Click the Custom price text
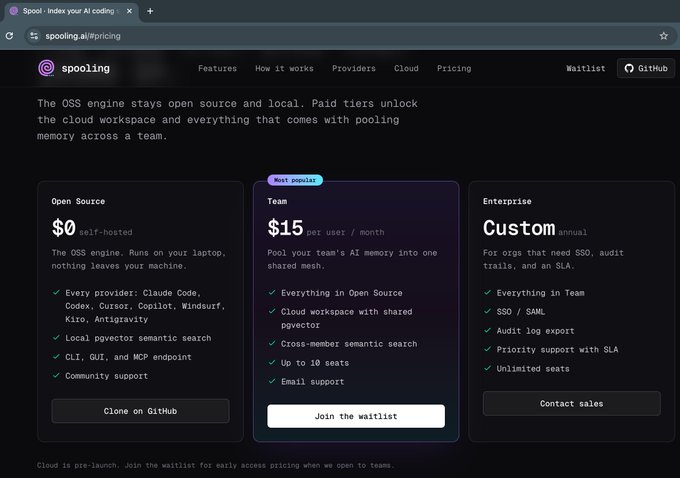 click(x=519, y=228)
